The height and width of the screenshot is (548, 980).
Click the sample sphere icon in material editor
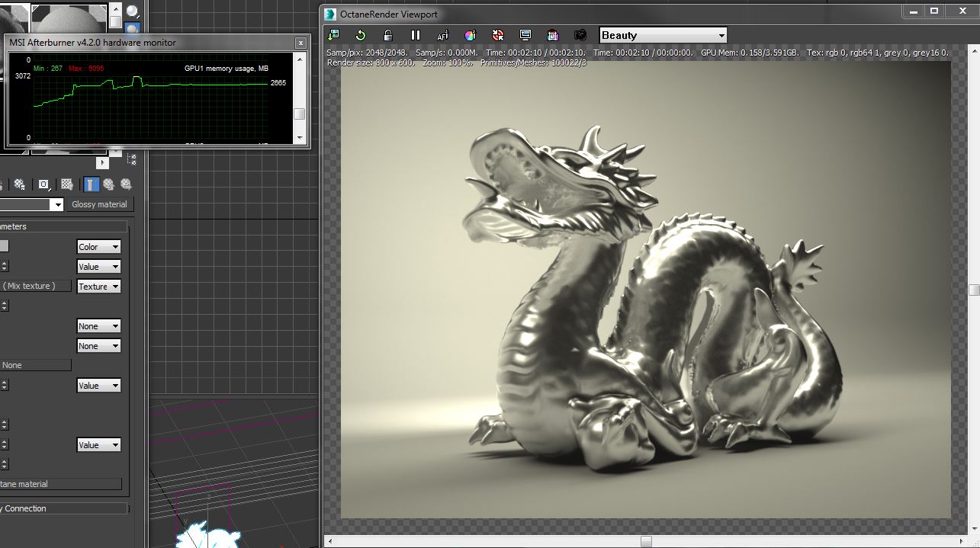point(133,11)
